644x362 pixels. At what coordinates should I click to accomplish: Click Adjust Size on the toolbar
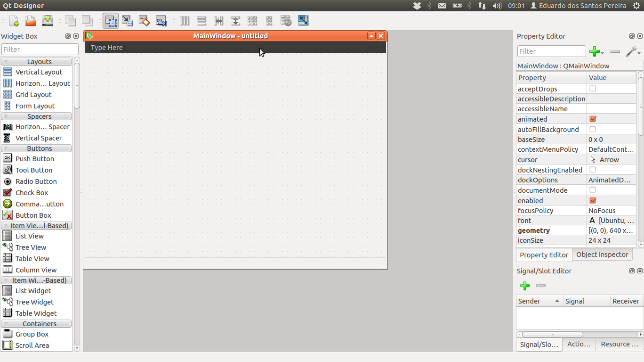tap(303, 21)
